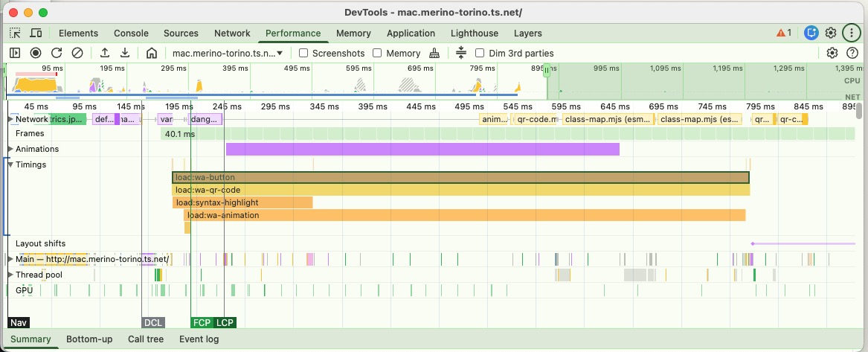Expand the Animations track
The image size is (868, 352).
tap(11, 149)
